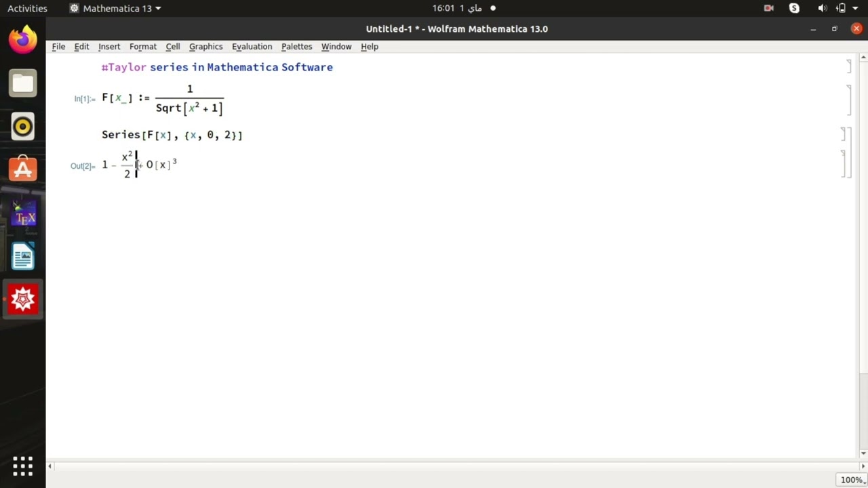The height and width of the screenshot is (488, 868).
Task: Open the Activities overview
Action: (x=27, y=8)
